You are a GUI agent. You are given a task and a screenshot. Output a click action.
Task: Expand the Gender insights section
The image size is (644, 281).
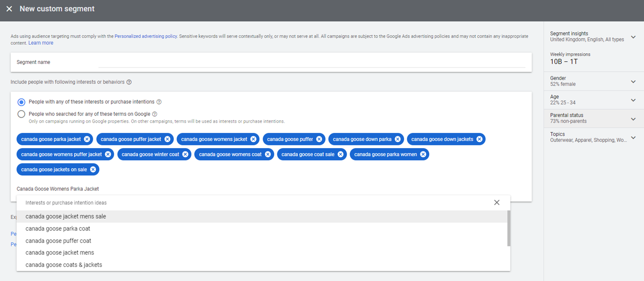tap(633, 81)
